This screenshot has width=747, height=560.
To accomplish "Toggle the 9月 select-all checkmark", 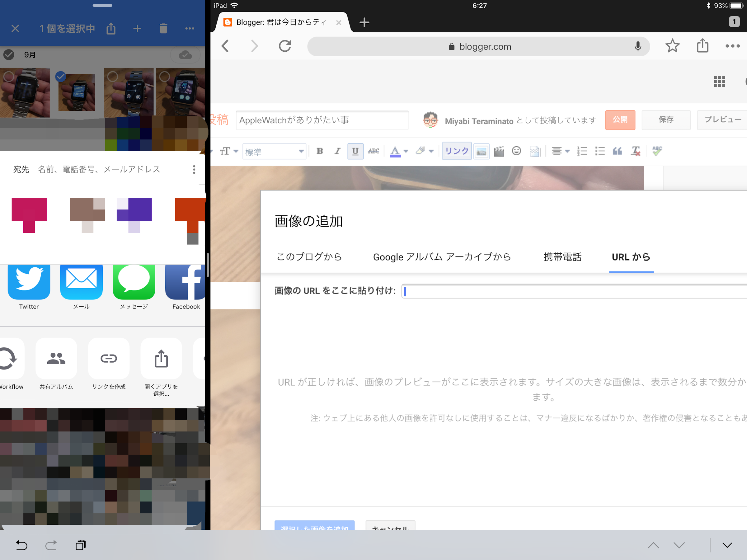I will coord(9,55).
